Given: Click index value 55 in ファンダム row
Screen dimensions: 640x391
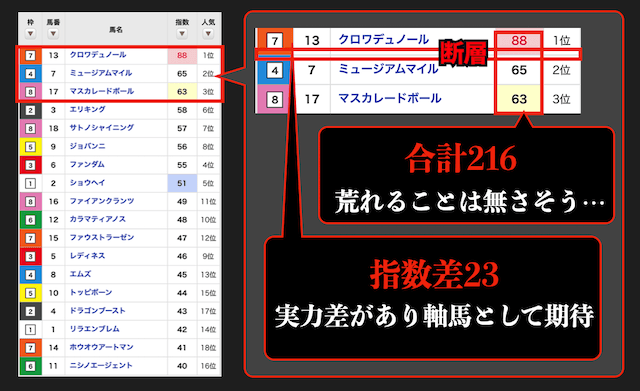Looking at the screenshot, I should click(x=182, y=165).
